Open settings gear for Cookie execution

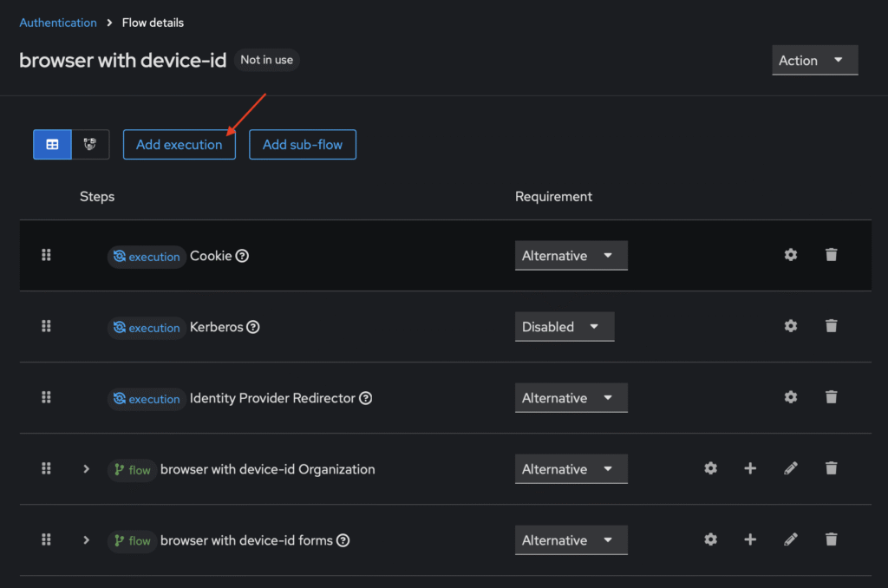point(790,255)
